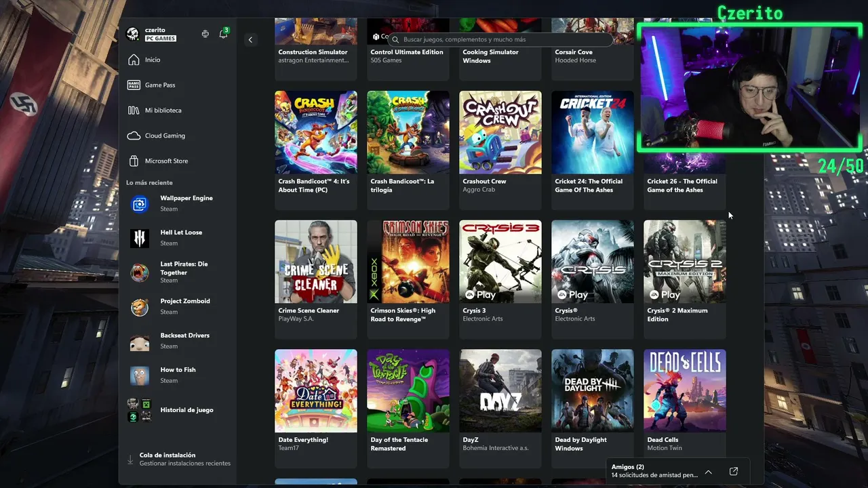868x488 pixels.
Task: Open Last Pirates: Die Together recent entry
Action: (x=178, y=272)
